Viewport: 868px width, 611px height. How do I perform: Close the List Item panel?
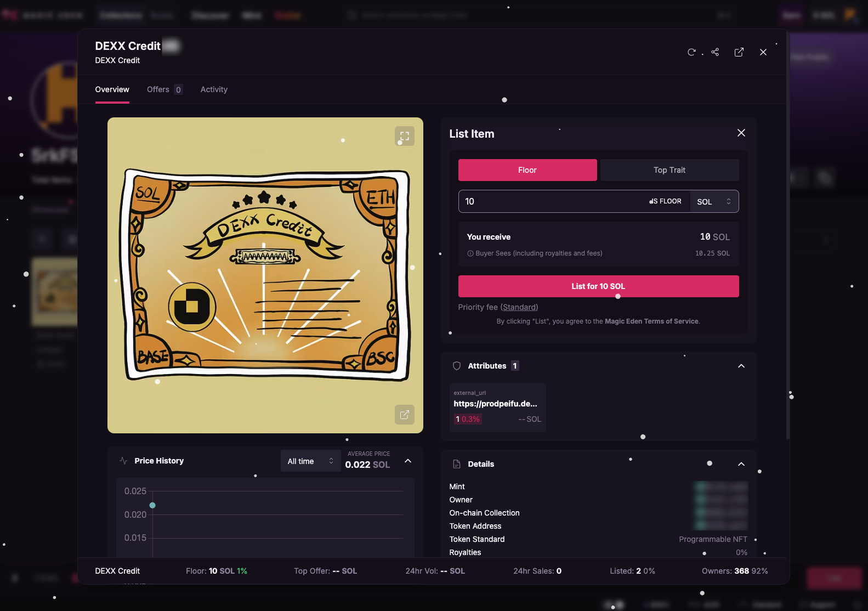(741, 133)
